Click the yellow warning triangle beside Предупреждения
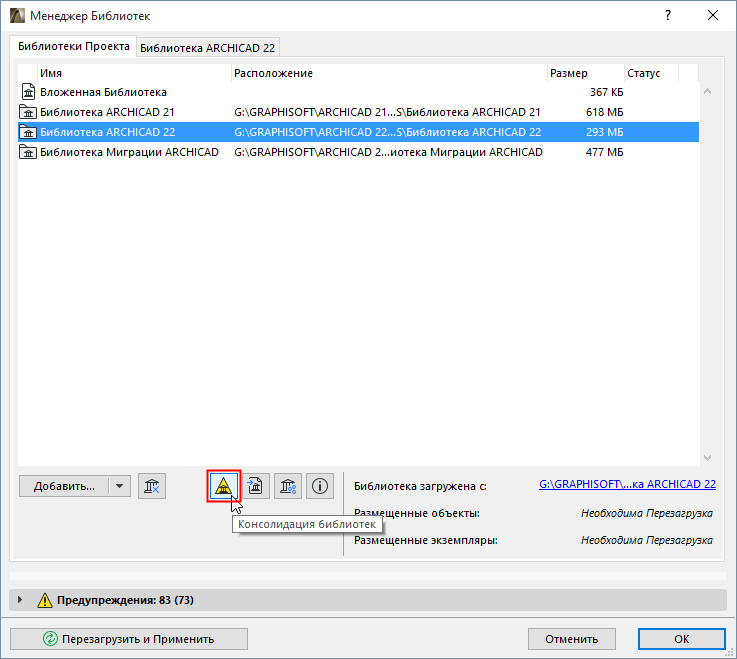Screen dimensions: 737x659 [45, 600]
